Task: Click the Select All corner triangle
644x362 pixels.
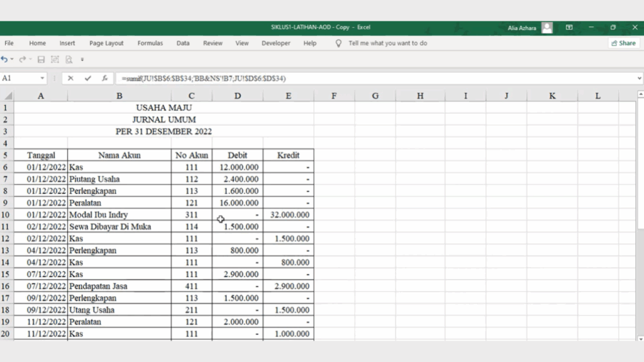Action: [x=8, y=96]
